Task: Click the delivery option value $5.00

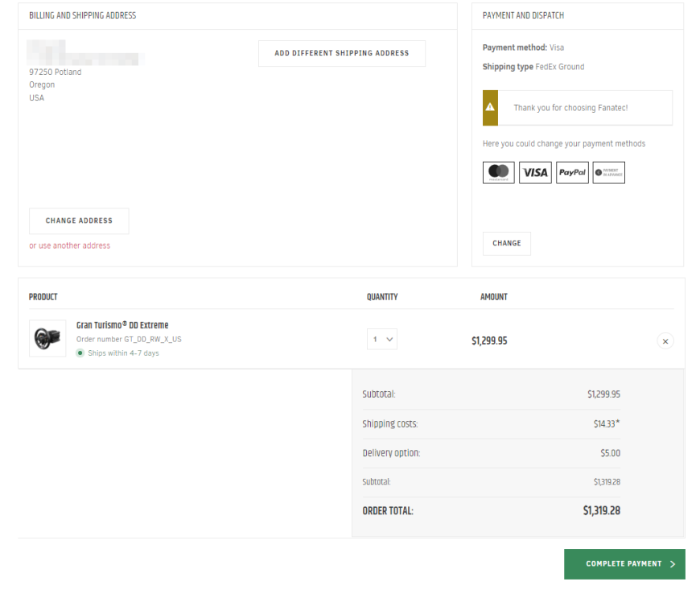Action: (x=610, y=453)
